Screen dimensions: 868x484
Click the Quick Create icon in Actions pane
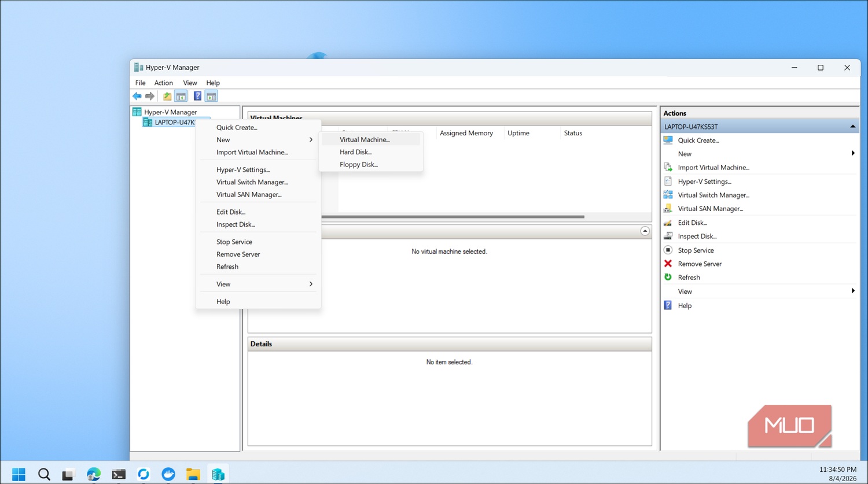[x=668, y=140]
